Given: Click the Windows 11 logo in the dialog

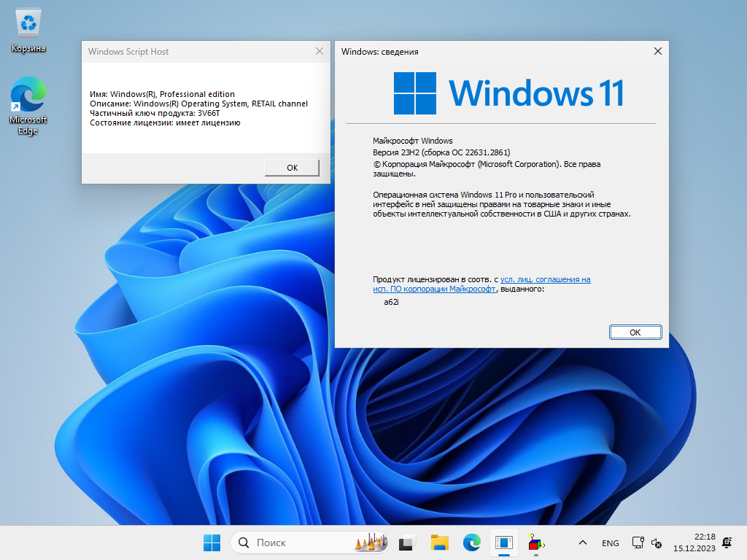Looking at the screenshot, I should tap(508, 93).
